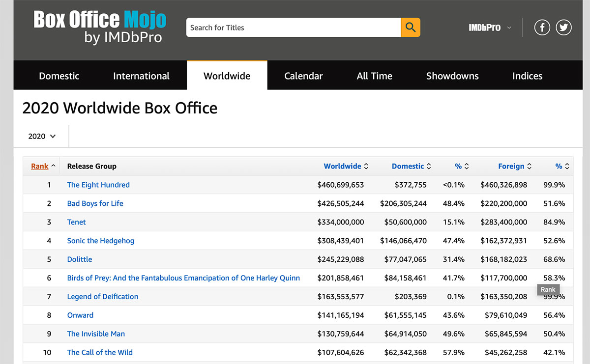Open the Tenet title link
590x364 pixels.
[x=76, y=222]
